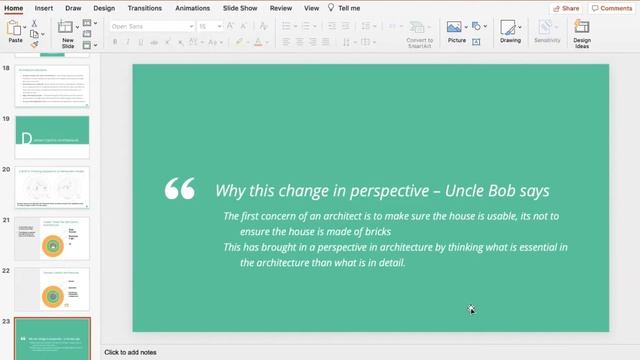Viewport: 640px width, 360px height.
Task: Open the Review tab
Action: tap(281, 8)
